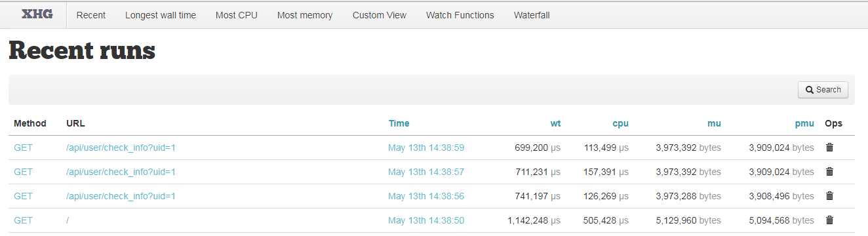Sort runs by pmu column
Screen dimensions: 868x236
coord(804,123)
